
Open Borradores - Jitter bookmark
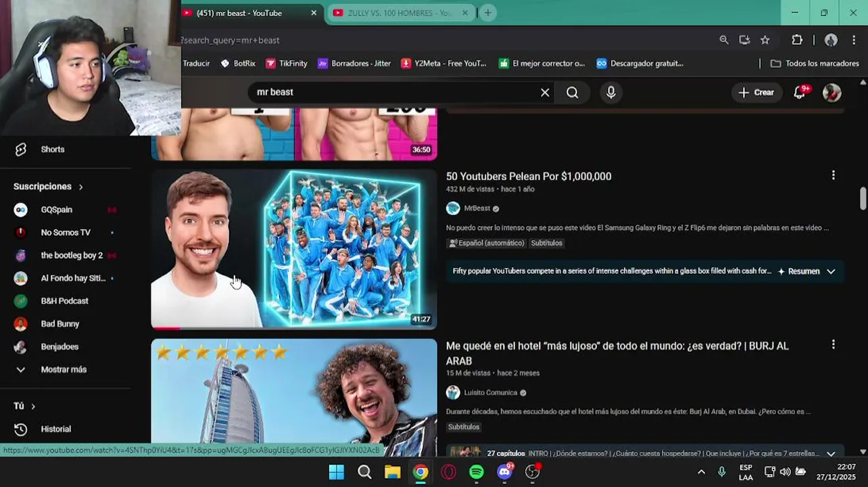[354, 64]
